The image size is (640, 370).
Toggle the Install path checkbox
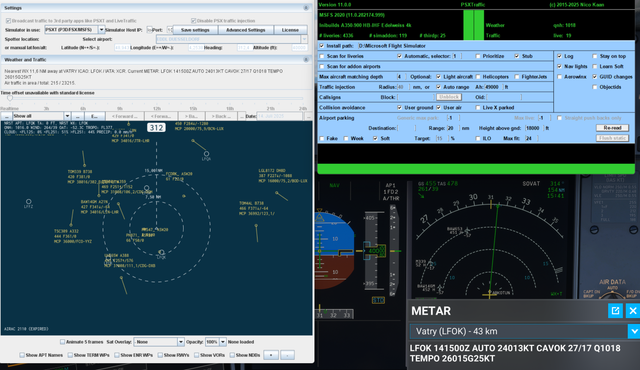[322, 46]
